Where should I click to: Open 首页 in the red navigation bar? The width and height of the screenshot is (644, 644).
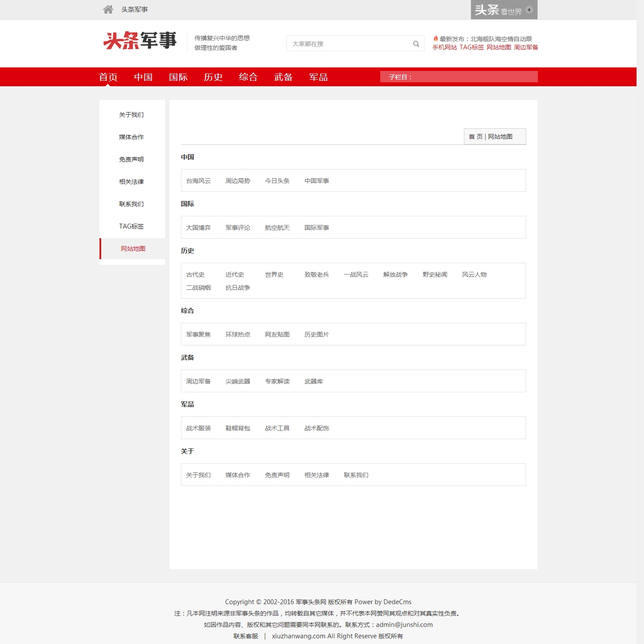point(108,77)
